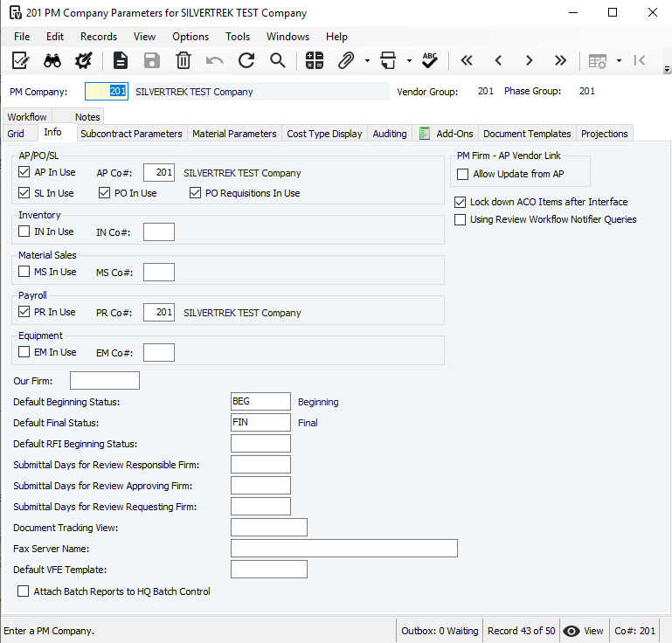Jump to last record double-right arrows
Screen dimensions: 672x643
tap(560, 60)
